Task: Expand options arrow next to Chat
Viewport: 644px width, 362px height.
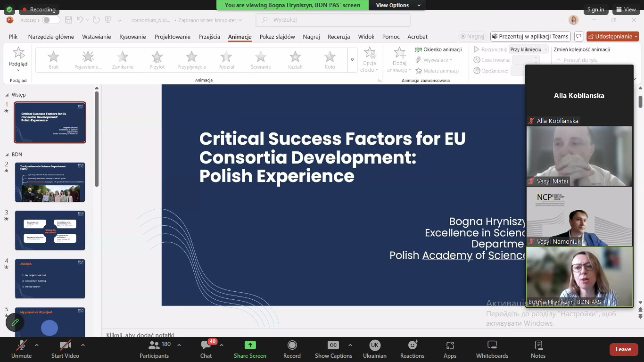Action: [222, 345]
